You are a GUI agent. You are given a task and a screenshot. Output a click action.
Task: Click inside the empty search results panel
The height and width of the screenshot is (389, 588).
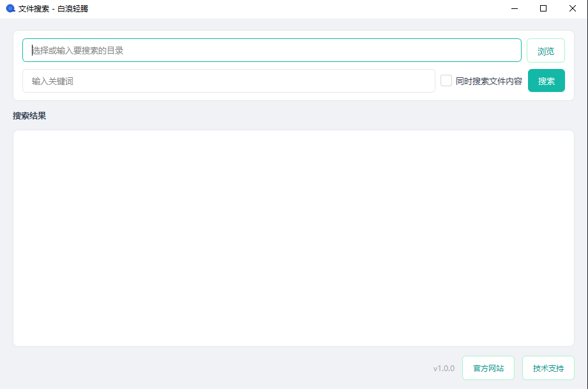coord(294,238)
